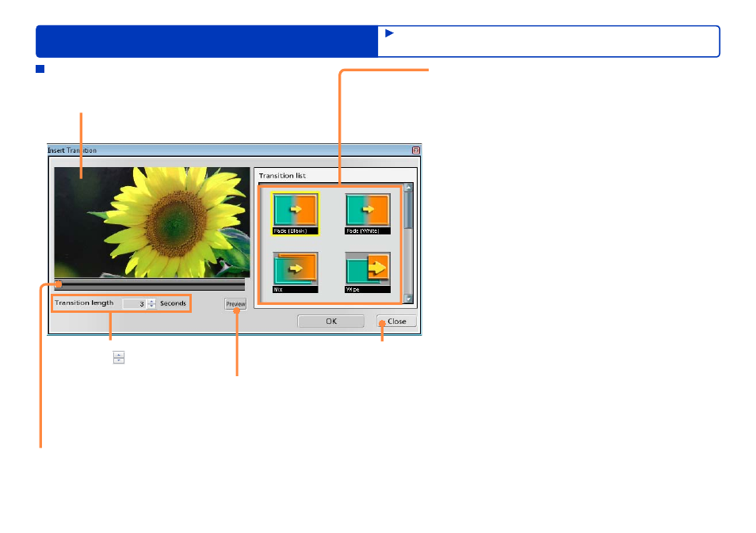Click the transition length value field
Image resolution: width=756 pixels, height=533 pixels.
point(134,303)
